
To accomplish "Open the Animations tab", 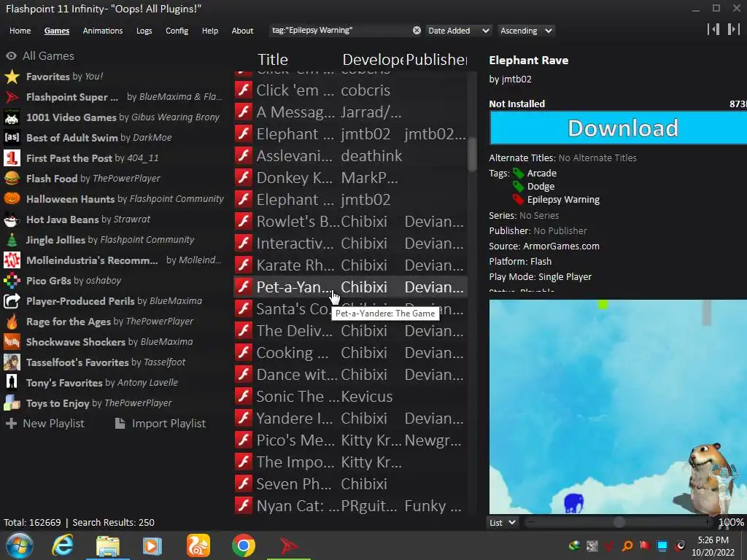I will [x=102, y=31].
